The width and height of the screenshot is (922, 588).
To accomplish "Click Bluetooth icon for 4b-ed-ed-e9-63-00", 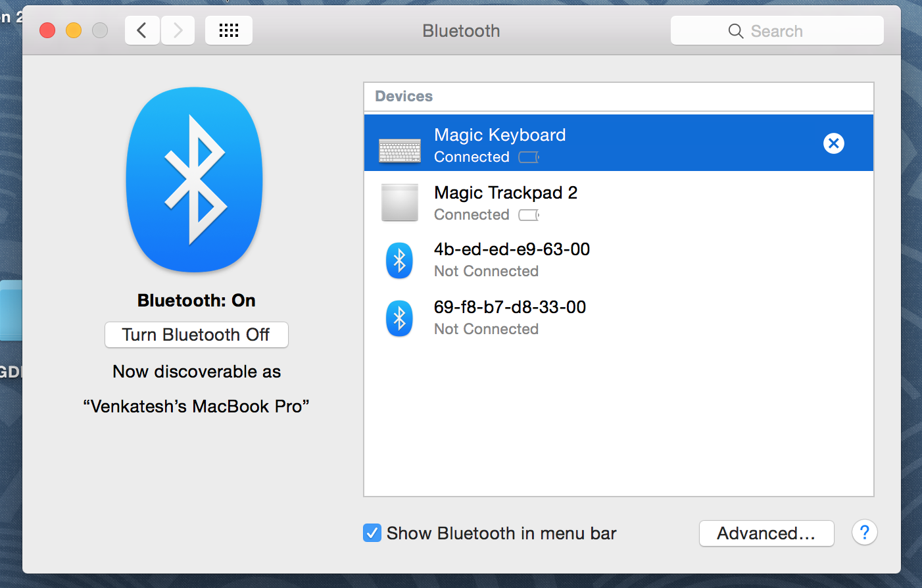I will tap(399, 260).
